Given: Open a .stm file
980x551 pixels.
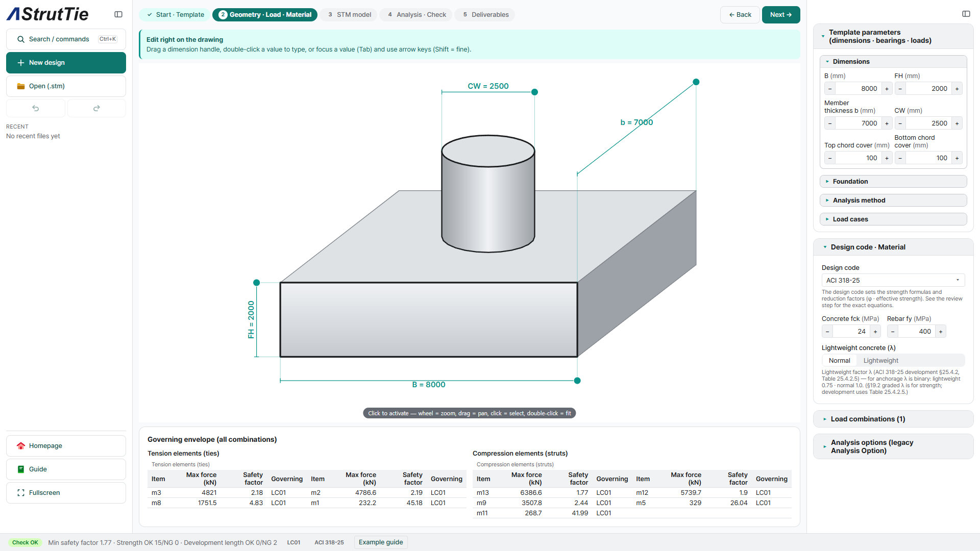Looking at the screenshot, I should (66, 86).
